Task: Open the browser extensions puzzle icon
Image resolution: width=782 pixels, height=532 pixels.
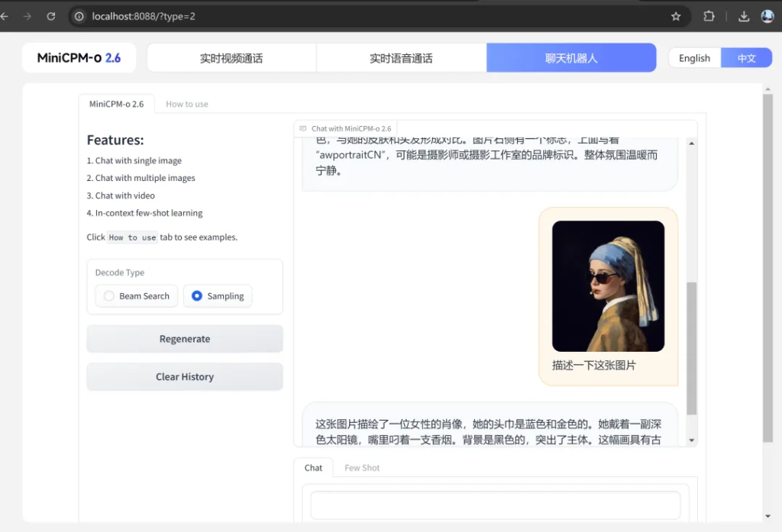Action: coord(709,17)
